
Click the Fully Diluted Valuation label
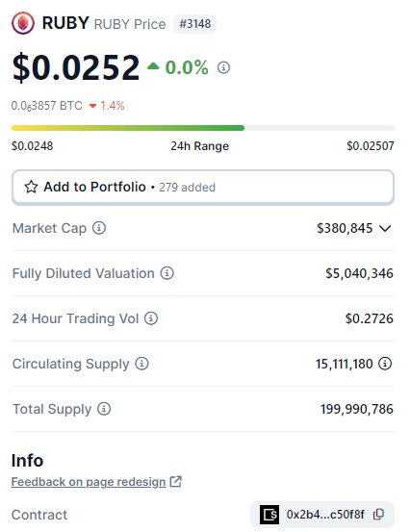84,273
